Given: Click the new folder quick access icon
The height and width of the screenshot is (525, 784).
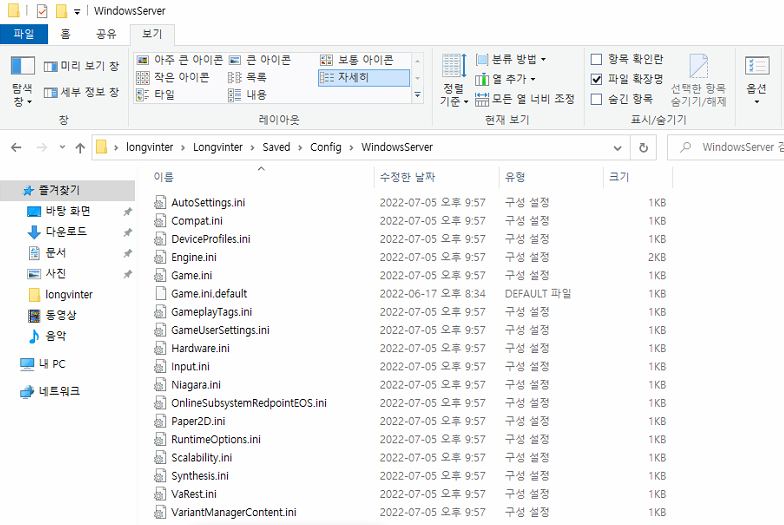Looking at the screenshot, I should 61,10.
